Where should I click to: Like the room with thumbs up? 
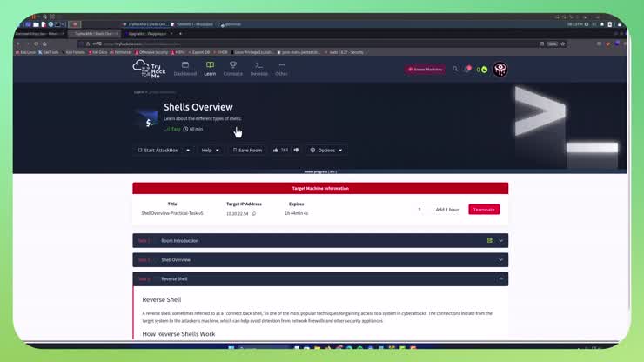coord(276,150)
